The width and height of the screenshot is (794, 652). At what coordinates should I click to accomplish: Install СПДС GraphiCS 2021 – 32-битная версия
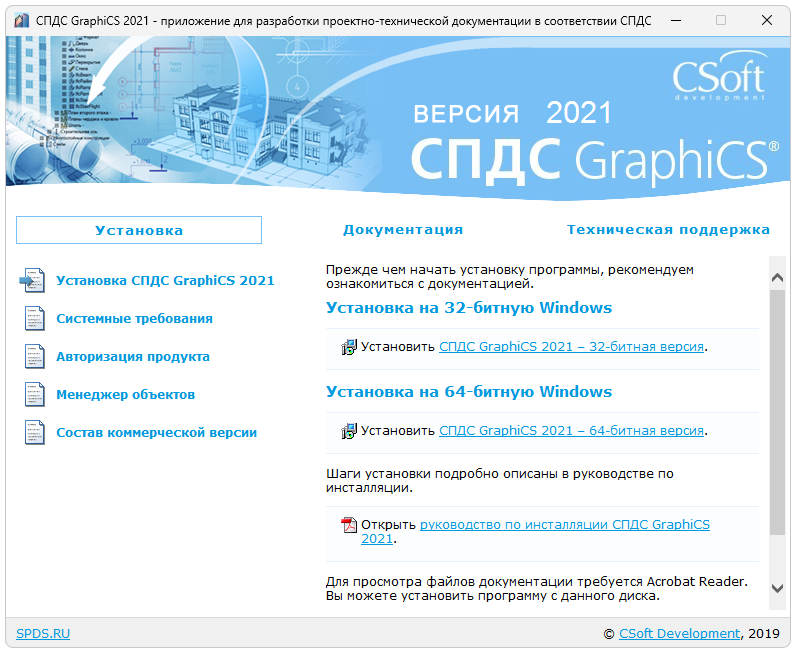coord(571,347)
